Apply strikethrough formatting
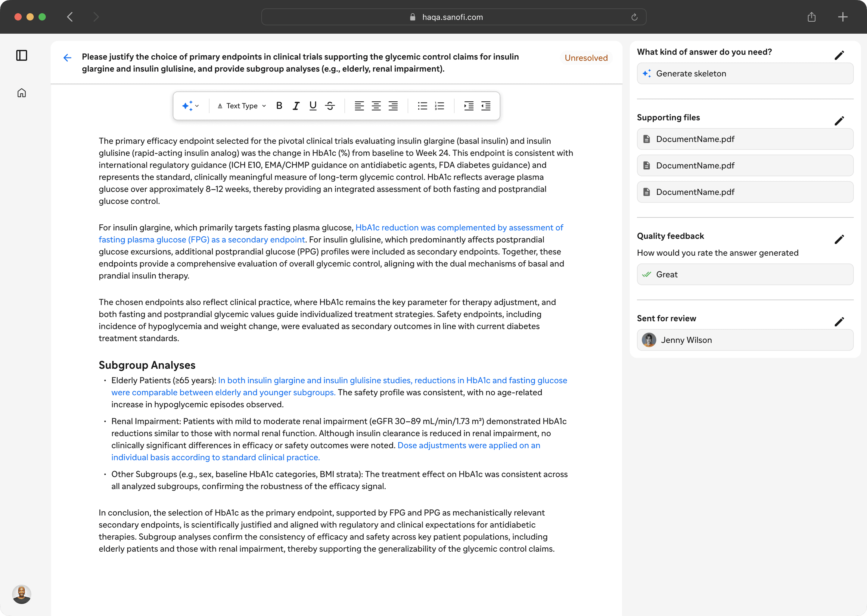The height and width of the screenshot is (616, 867). tap(330, 106)
